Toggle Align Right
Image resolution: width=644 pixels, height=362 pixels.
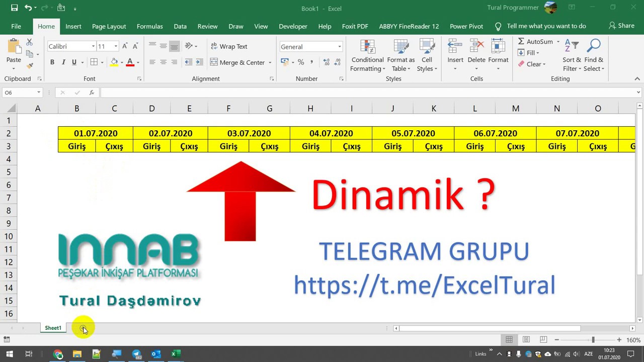pyautogui.click(x=174, y=62)
